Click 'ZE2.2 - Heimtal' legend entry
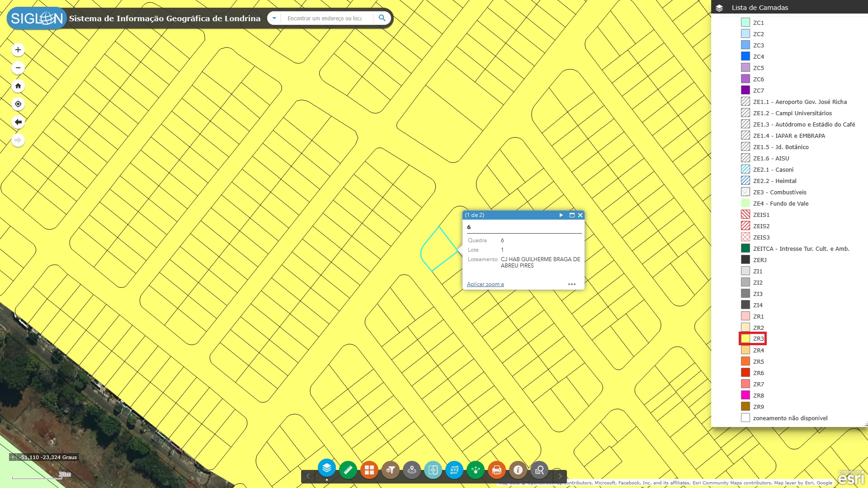Viewport: 868px width, 488px height. [774, 181]
